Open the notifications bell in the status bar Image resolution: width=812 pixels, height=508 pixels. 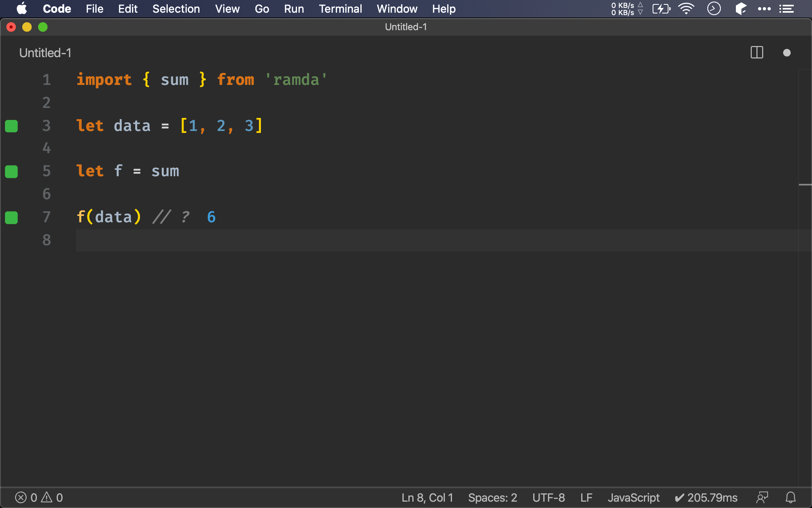click(791, 497)
